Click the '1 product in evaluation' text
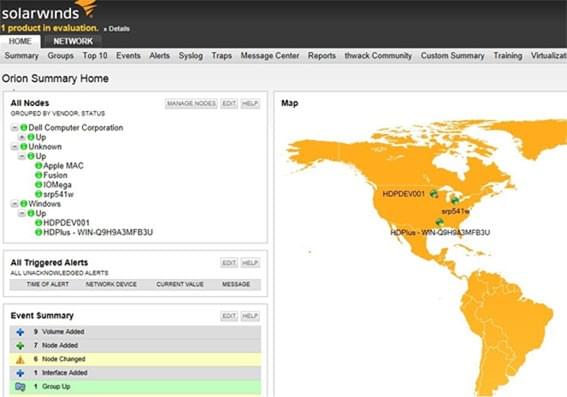The image size is (567, 397). point(50,28)
